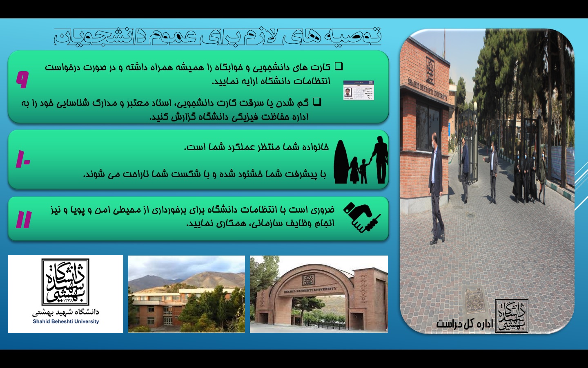
Task: Click the text انجام وظایف سازمانی، همکاری نمایید
Action: point(260,223)
